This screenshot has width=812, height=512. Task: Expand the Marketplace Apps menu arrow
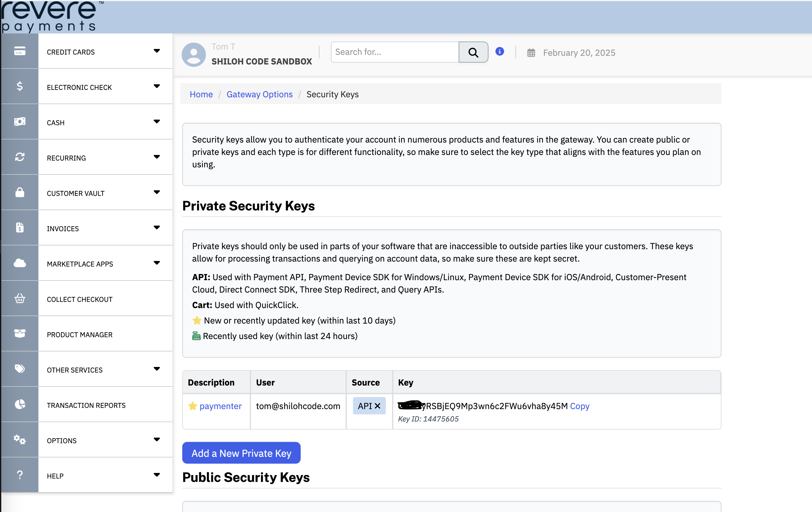(157, 263)
